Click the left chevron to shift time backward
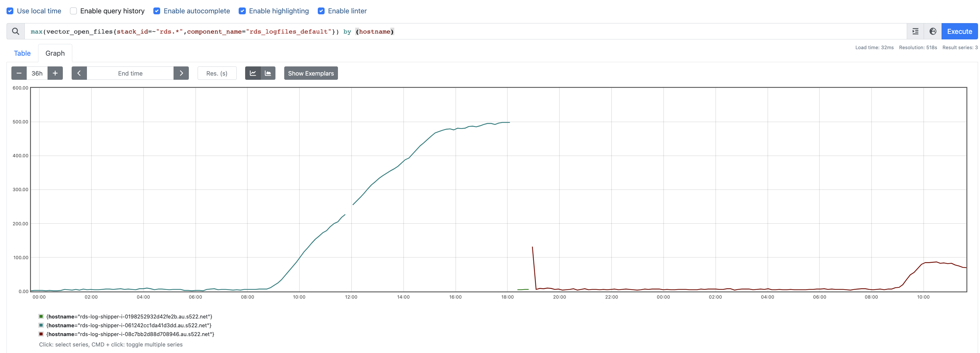 click(79, 73)
